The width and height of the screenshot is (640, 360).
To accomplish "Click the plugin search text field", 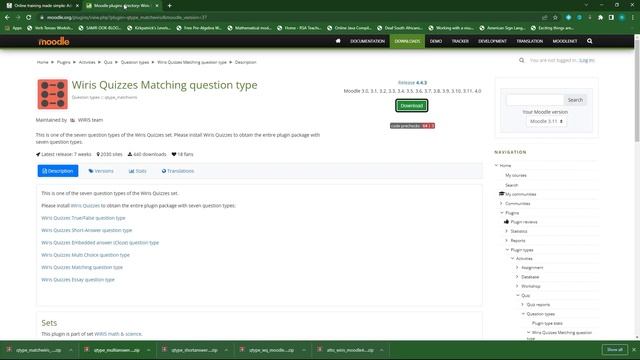I will [x=535, y=100].
